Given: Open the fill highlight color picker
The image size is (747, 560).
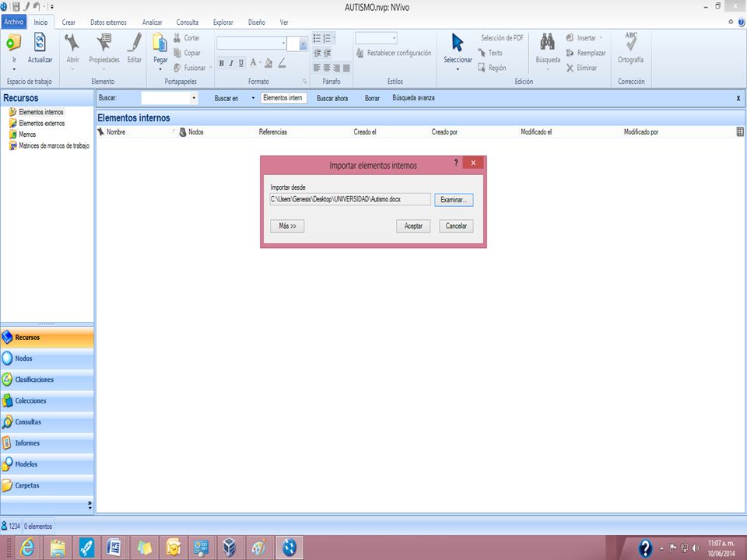Looking at the screenshot, I should click(x=268, y=63).
